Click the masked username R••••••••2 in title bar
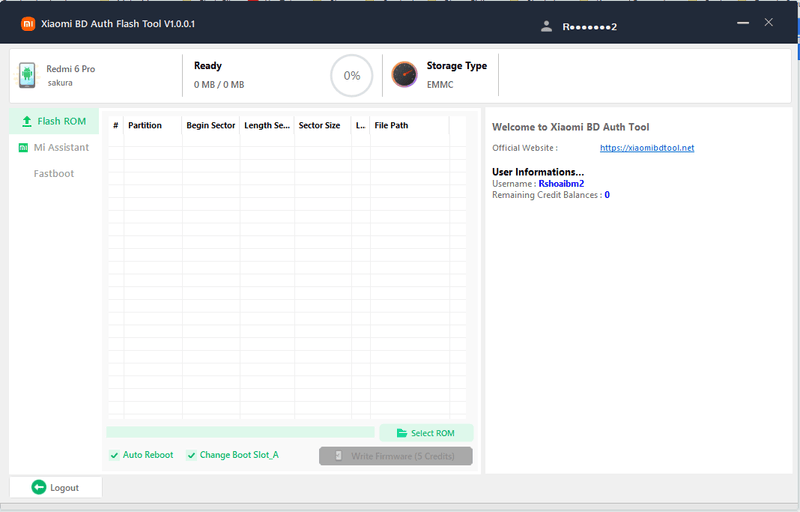The width and height of the screenshot is (800, 512). point(589,27)
